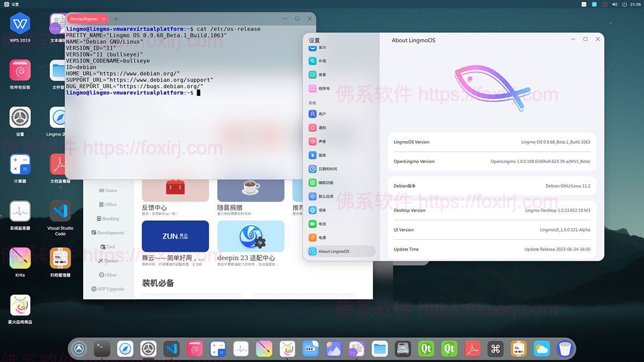Select 电池 in settings sidebar
The width and height of the screenshot is (644, 362).
322,224
